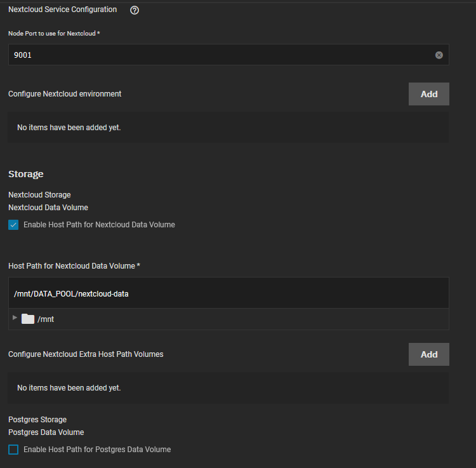This screenshot has width=476, height=468.
Task: Click empty-list message under Nextcloud environment
Action: click(69, 128)
